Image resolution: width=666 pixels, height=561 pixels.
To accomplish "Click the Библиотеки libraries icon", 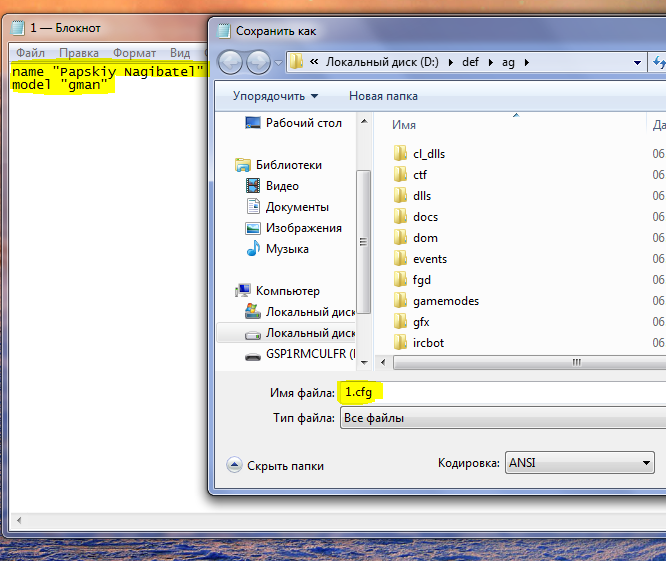I will (x=243, y=165).
